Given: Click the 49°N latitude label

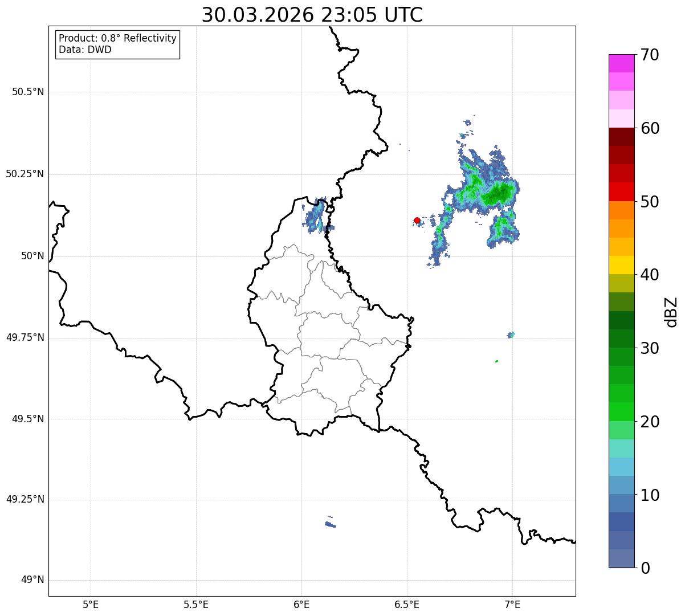Looking at the screenshot, I should pyautogui.click(x=32, y=580).
